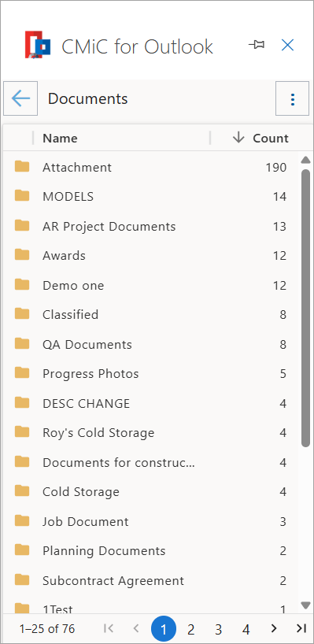The image size is (314, 644).
Task: Select page 2 in pagination
Action: [191, 629]
